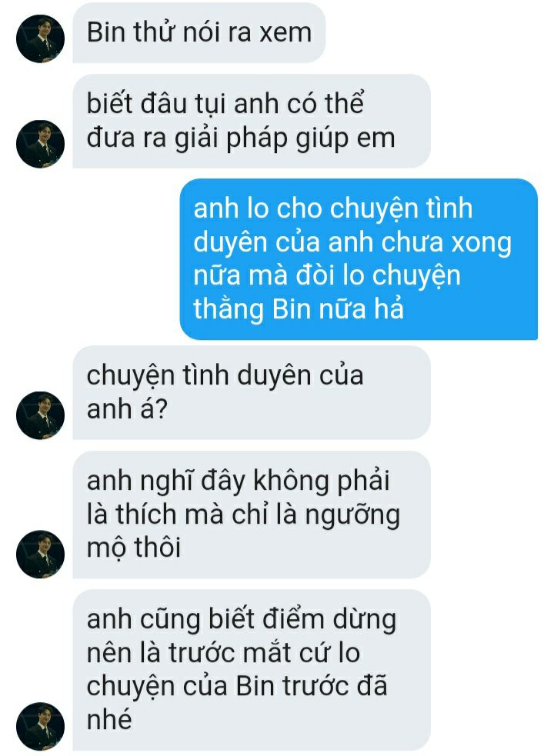The width and height of the screenshot is (554, 756).
Task: Tap the 'anh cũng biết điểm dừng' message
Action: pos(252,670)
